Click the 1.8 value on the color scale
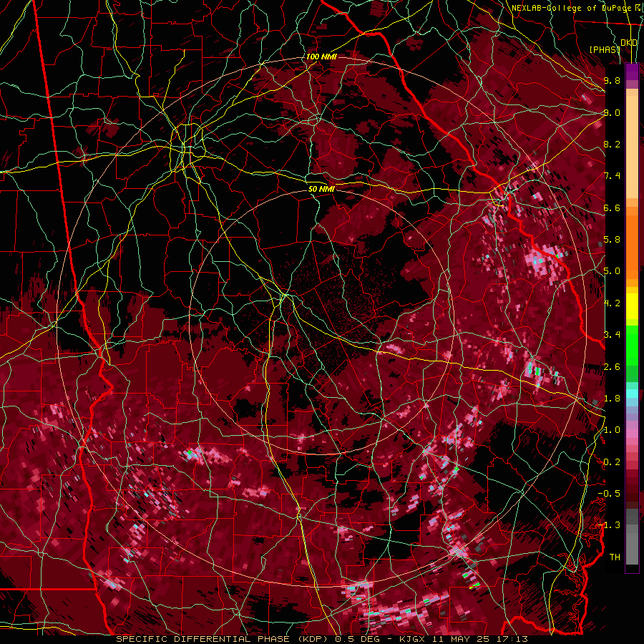Viewport: 644px width, 644px height. click(612, 399)
